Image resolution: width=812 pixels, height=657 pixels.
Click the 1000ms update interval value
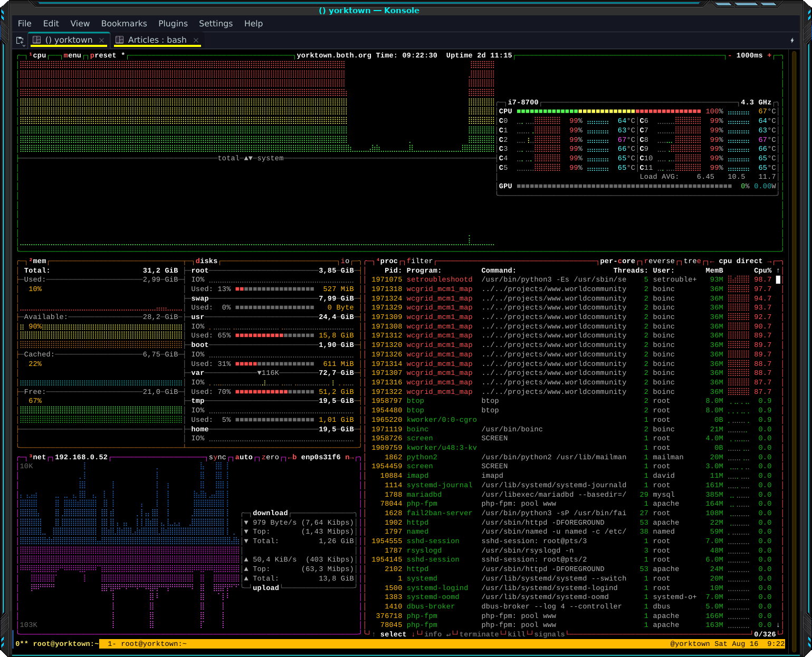749,55
